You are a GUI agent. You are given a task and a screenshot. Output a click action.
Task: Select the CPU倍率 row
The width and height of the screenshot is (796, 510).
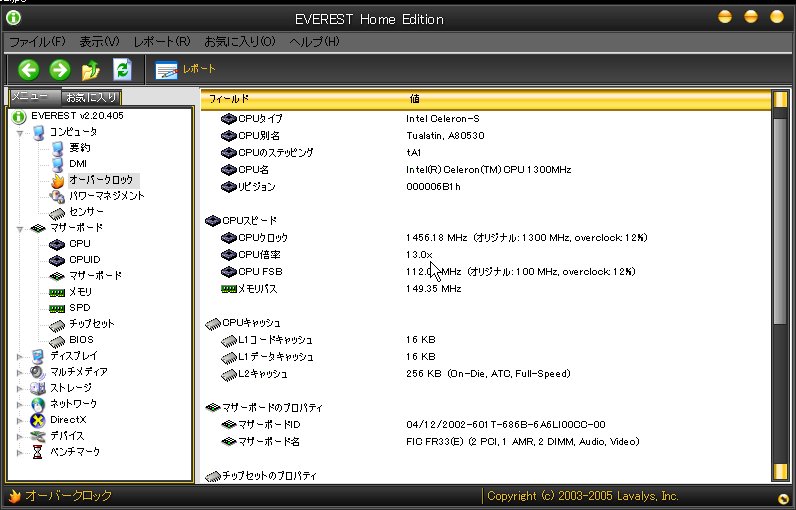click(486, 255)
